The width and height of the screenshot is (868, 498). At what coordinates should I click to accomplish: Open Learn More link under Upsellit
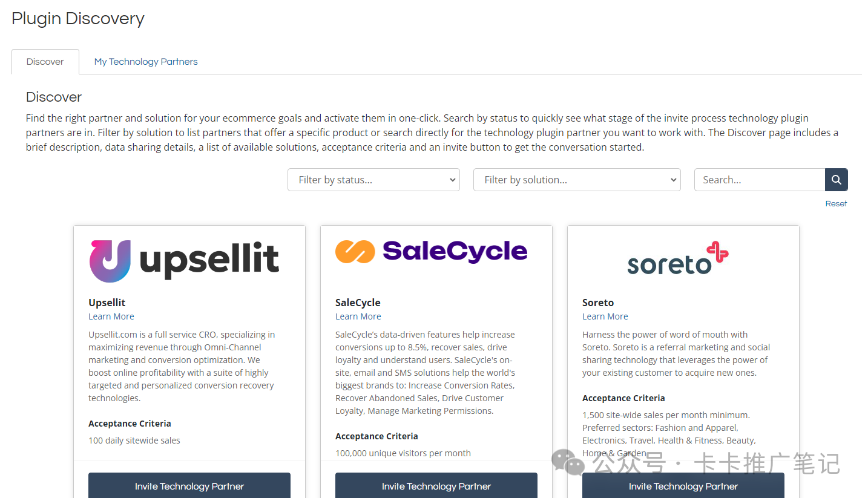(111, 316)
